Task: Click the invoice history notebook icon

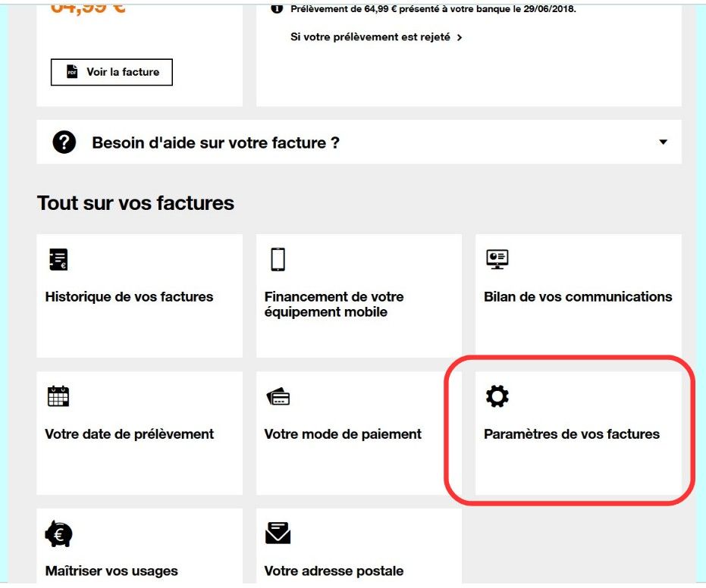Action: (58, 259)
